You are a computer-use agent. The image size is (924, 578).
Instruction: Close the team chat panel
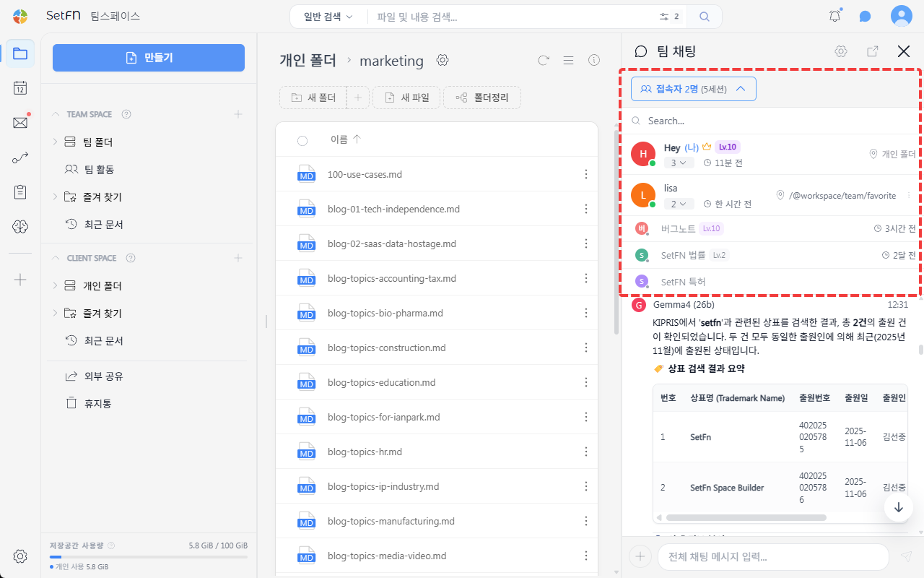click(904, 51)
